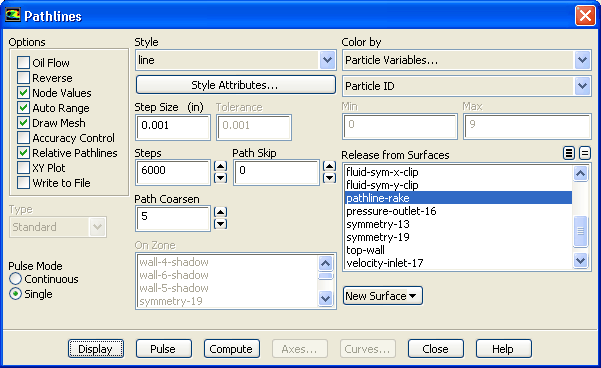Image resolution: width=601 pixels, height=368 pixels.
Task: Uncheck Node Values
Action: tap(23, 92)
